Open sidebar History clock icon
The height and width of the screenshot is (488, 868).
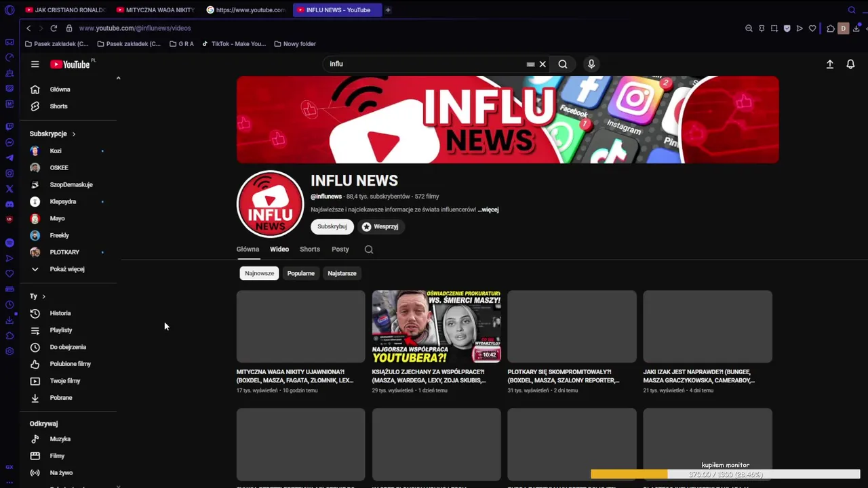pos(9,305)
